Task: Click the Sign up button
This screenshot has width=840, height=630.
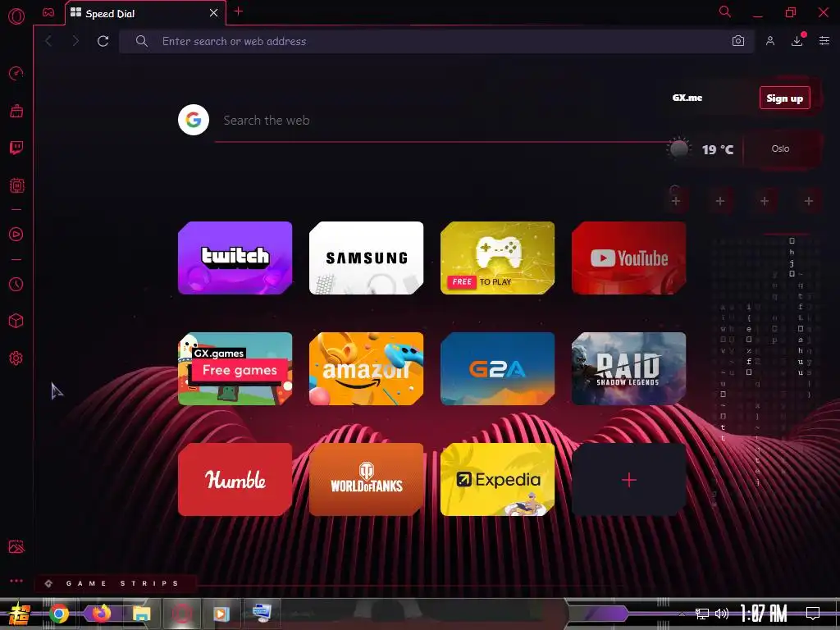Action: 784,98
